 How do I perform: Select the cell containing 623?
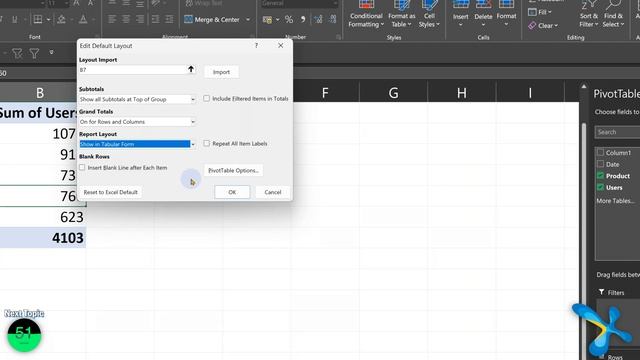pos(43,217)
